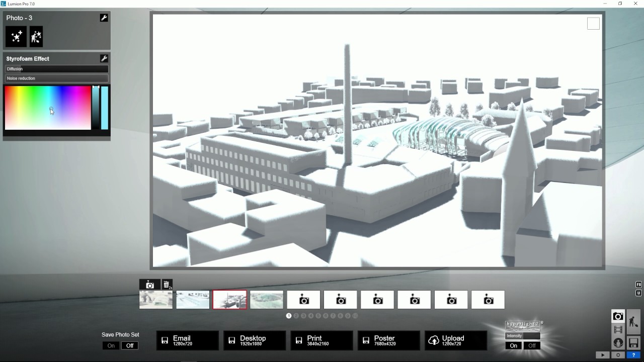Click the rendered preview image
The width and height of the screenshot is (644, 362).
tap(377, 141)
